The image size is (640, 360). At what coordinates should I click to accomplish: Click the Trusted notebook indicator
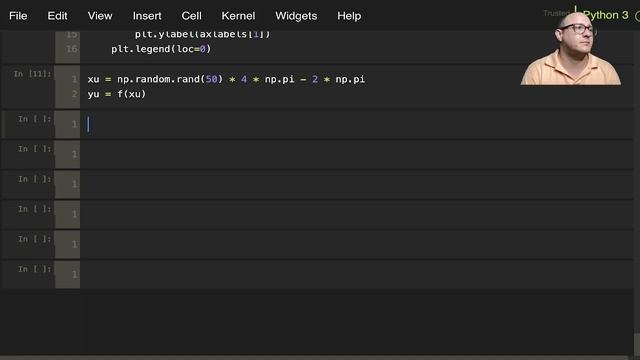(x=556, y=13)
